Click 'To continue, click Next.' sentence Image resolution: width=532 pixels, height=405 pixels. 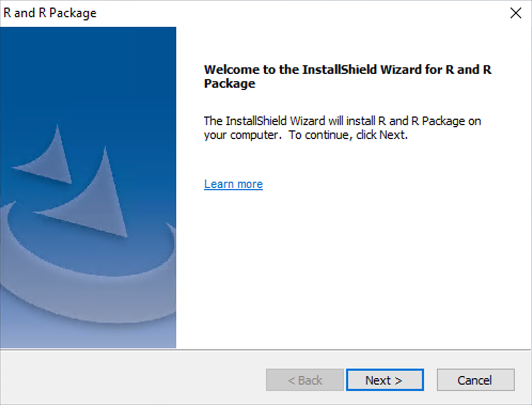(348, 135)
